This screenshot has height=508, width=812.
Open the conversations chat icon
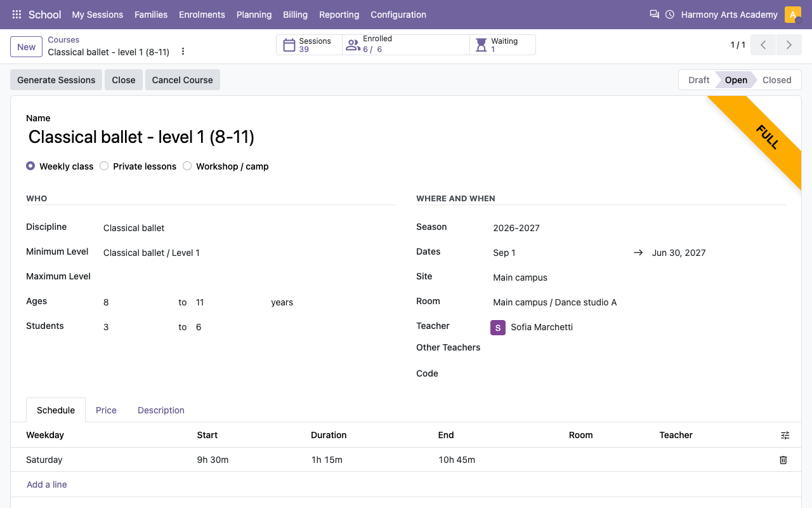click(x=654, y=14)
